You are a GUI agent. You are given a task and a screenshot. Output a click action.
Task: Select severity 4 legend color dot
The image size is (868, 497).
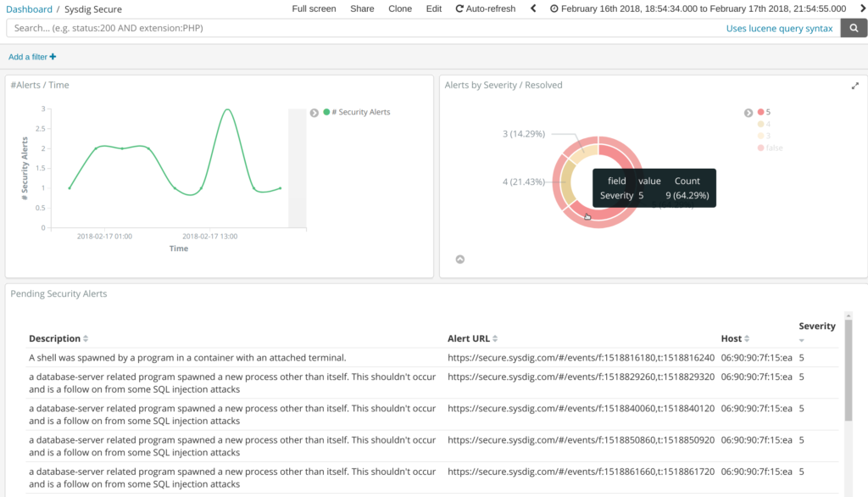(760, 124)
